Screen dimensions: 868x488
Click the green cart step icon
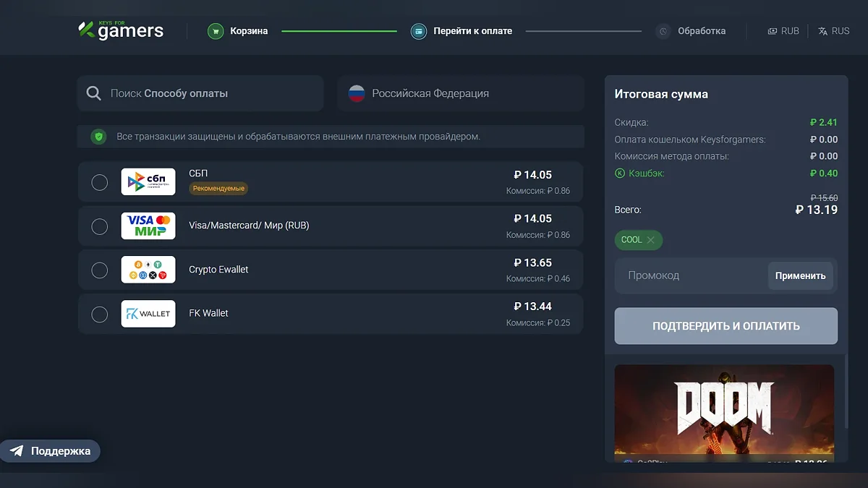click(x=216, y=31)
